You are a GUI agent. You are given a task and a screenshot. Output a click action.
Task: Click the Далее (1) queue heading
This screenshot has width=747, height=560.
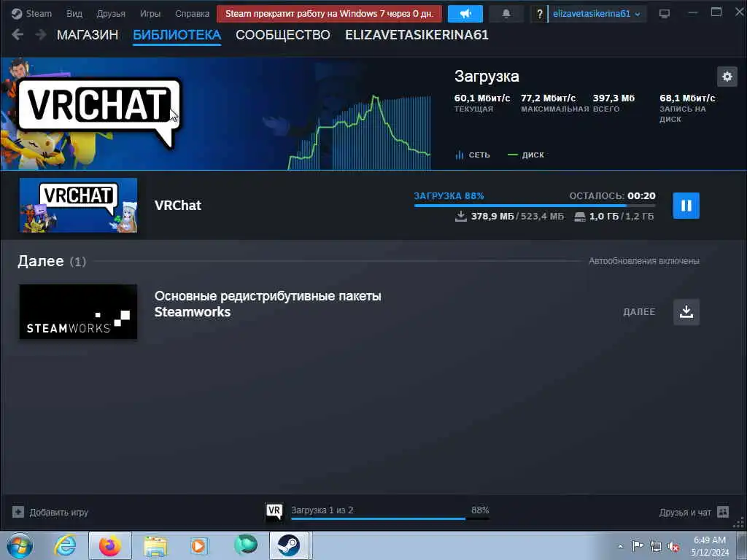click(x=52, y=261)
